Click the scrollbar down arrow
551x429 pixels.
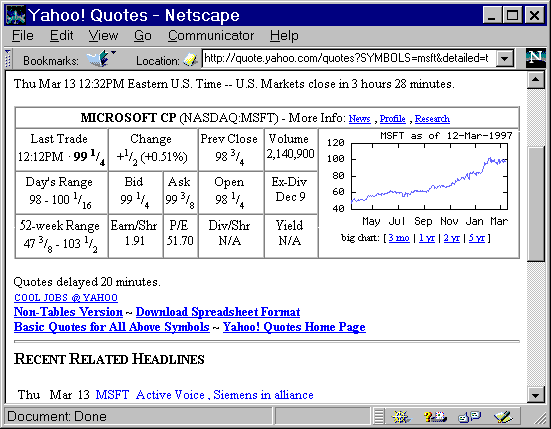[x=535, y=395]
